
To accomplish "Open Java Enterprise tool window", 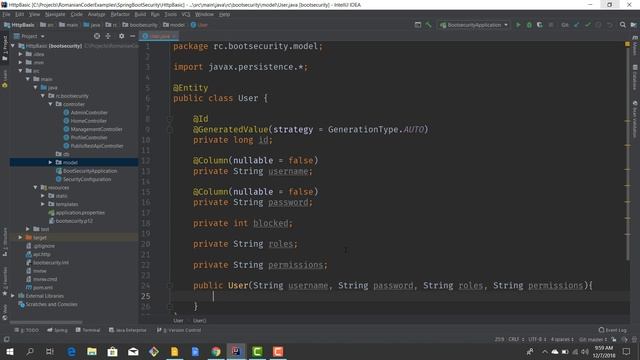I will pos(127,330).
